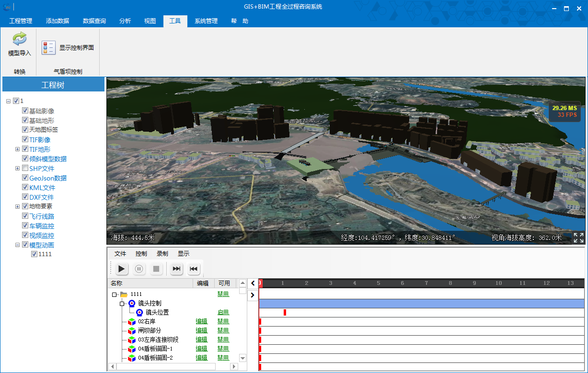Image resolution: width=588 pixels, height=373 pixels.
Task: Rewind to the animation start
Action: [194, 269]
